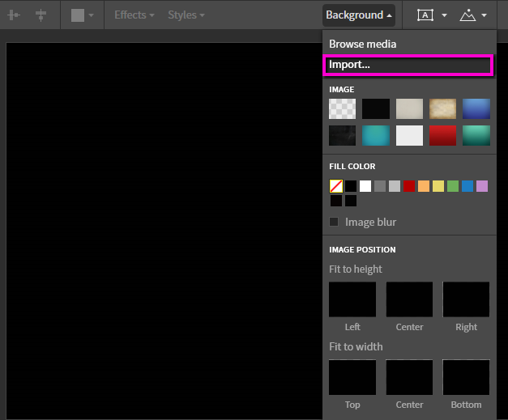508x420 pixels.
Task: Enable the Image blur checkbox
Action: (x=334, y=222)
